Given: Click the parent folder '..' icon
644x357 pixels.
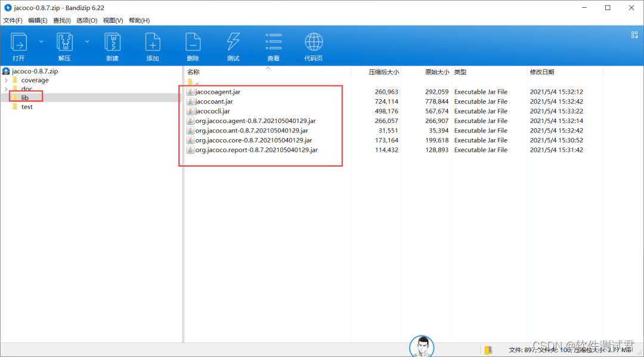Looking at the screenshot, I should click(190, 82).
